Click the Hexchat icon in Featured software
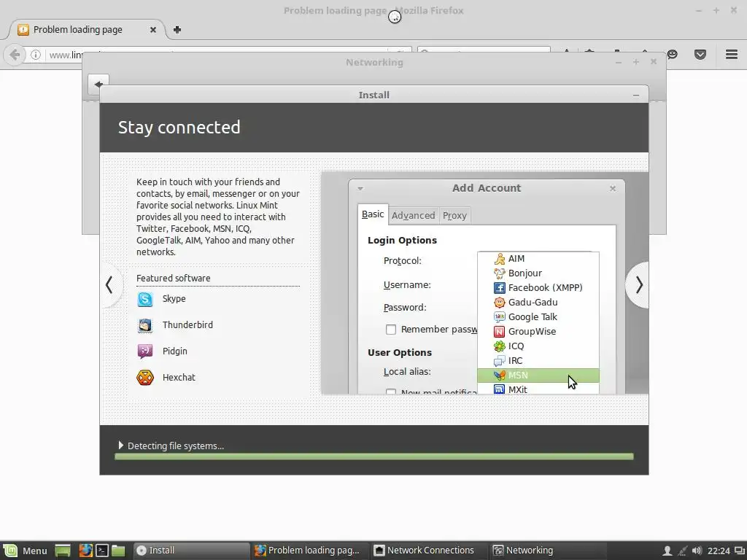The height and width of the screenshot is (560, 747). 145,378
